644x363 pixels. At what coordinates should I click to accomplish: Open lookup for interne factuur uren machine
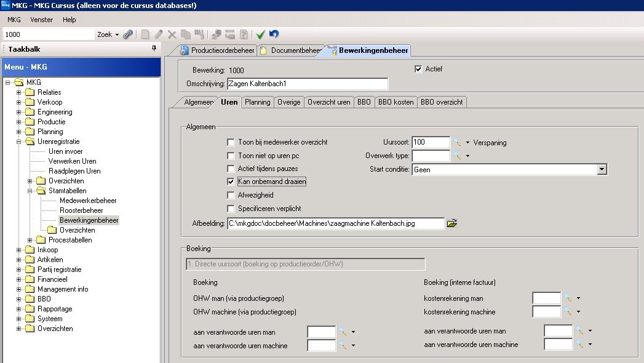579,344
